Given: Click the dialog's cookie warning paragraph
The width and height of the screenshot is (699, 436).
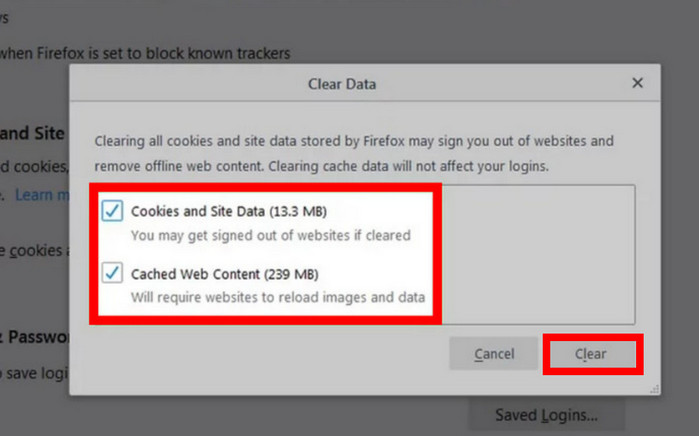Looking at the screenshot, I should click(352, 152).
